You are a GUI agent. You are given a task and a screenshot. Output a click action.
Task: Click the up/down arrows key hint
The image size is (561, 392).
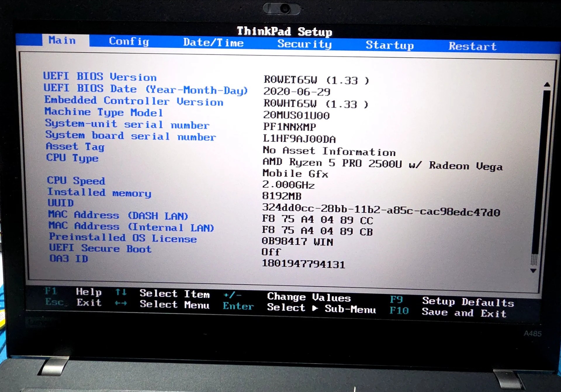121,292
